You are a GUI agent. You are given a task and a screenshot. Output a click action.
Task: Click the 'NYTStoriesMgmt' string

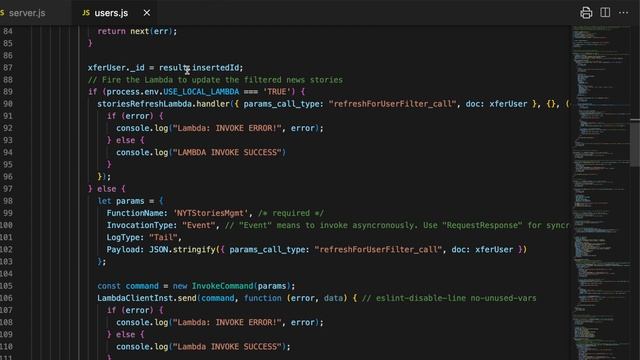tap(211, 213)
